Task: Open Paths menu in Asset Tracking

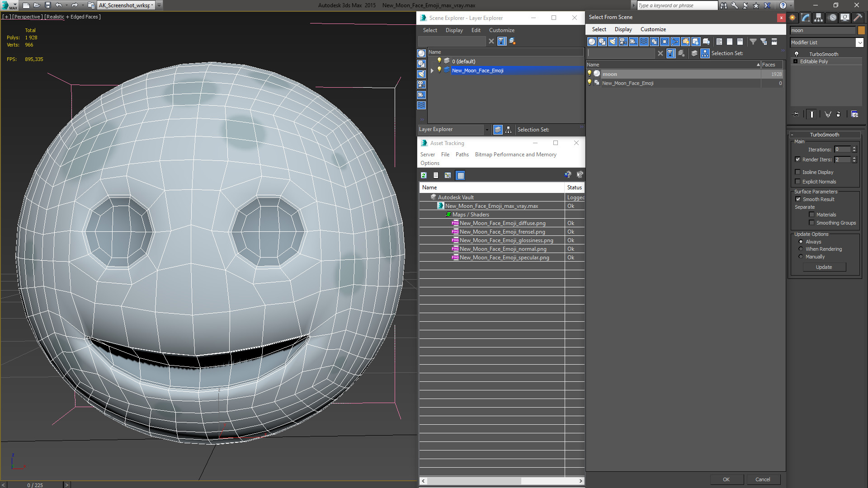Action: point(462,155)
